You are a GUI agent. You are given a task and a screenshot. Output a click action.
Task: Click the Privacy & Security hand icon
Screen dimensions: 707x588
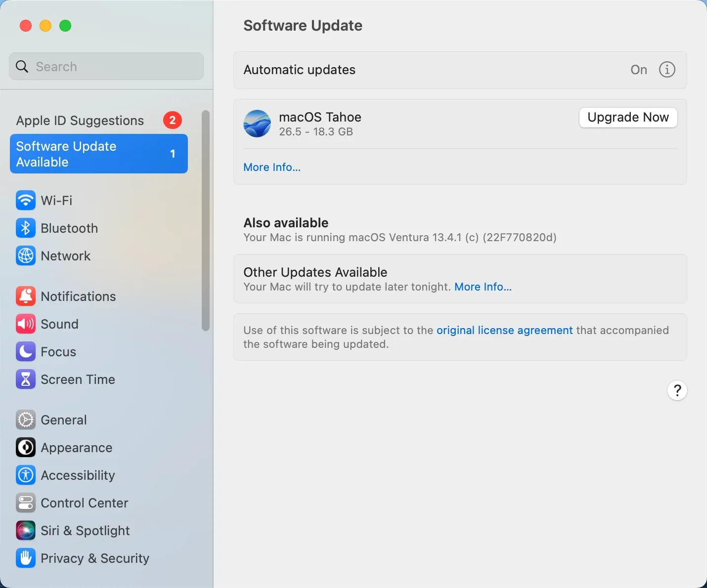tap(26, 558)
